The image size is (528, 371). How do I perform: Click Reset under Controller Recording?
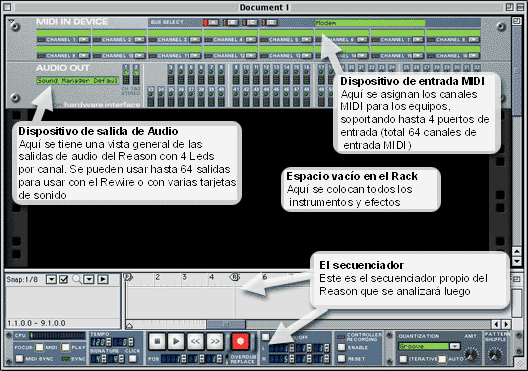point(342,358)
